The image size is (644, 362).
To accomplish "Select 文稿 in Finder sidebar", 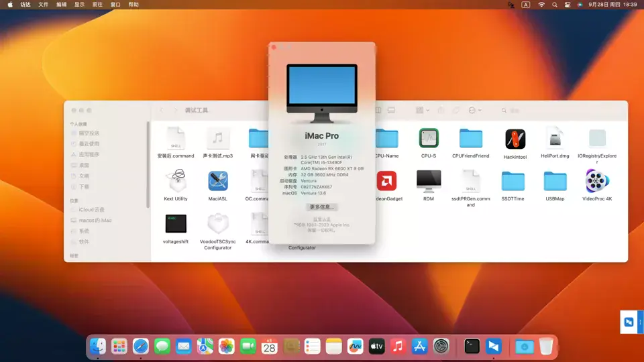I will click(84, 176).
